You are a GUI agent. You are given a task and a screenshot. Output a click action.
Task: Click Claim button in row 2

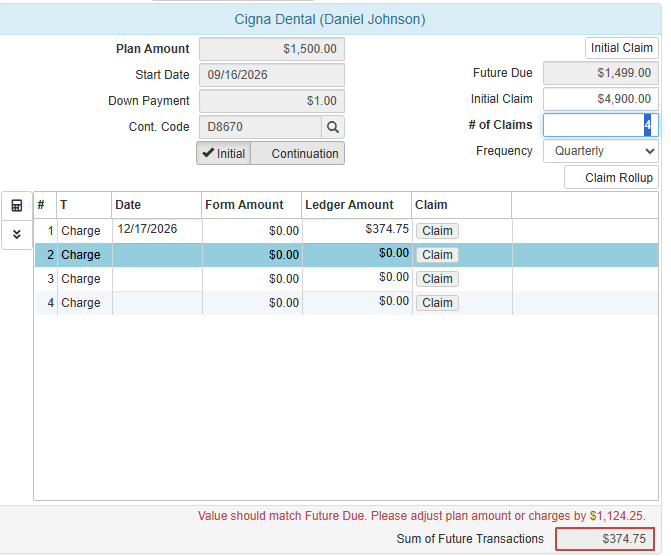pos(437,255)
